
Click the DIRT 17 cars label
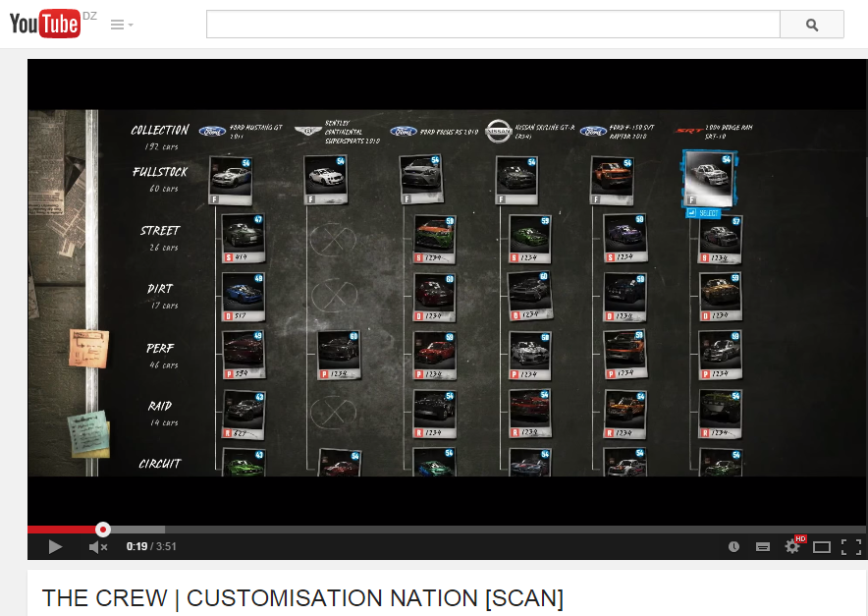(x=161, y=297)
